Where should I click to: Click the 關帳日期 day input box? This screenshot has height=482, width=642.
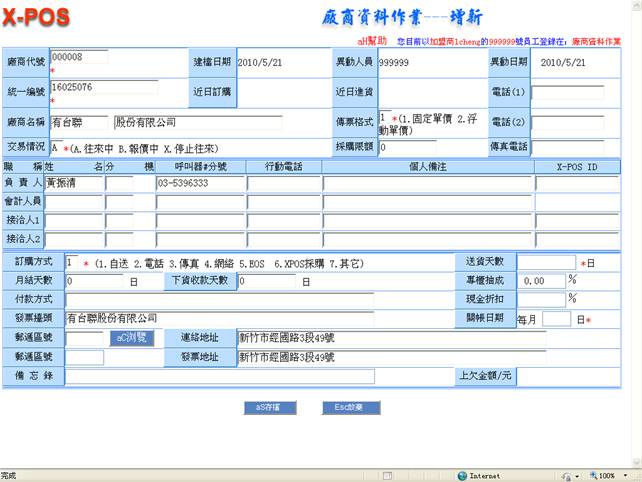coord(558,318)
